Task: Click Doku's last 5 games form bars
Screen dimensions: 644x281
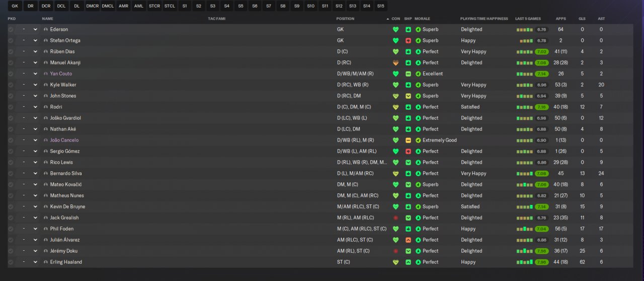Action: click(524, 251)
